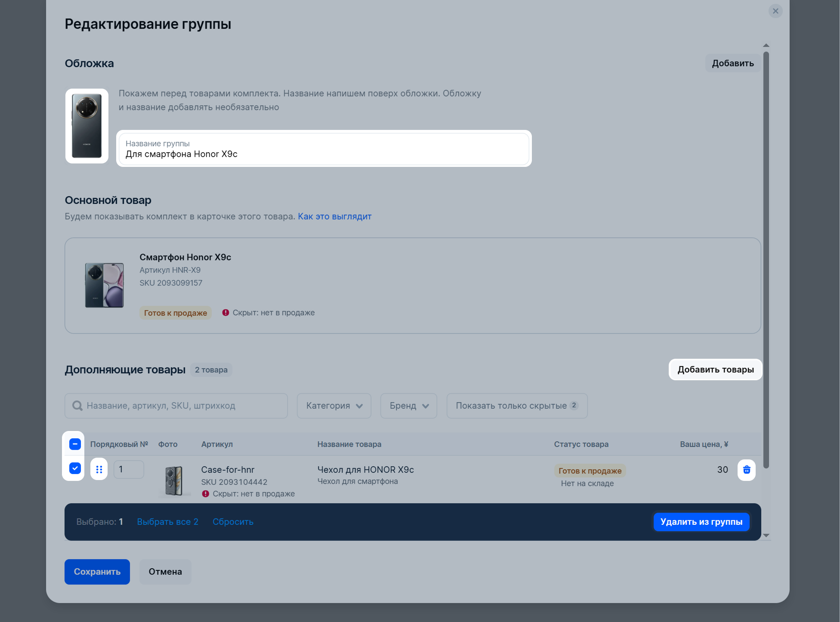Click the scroll down arrow
Screen dimensions: 840x622
[766, 536]
